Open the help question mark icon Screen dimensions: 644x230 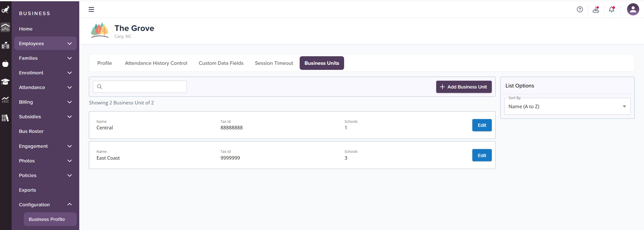pos(580,10)
